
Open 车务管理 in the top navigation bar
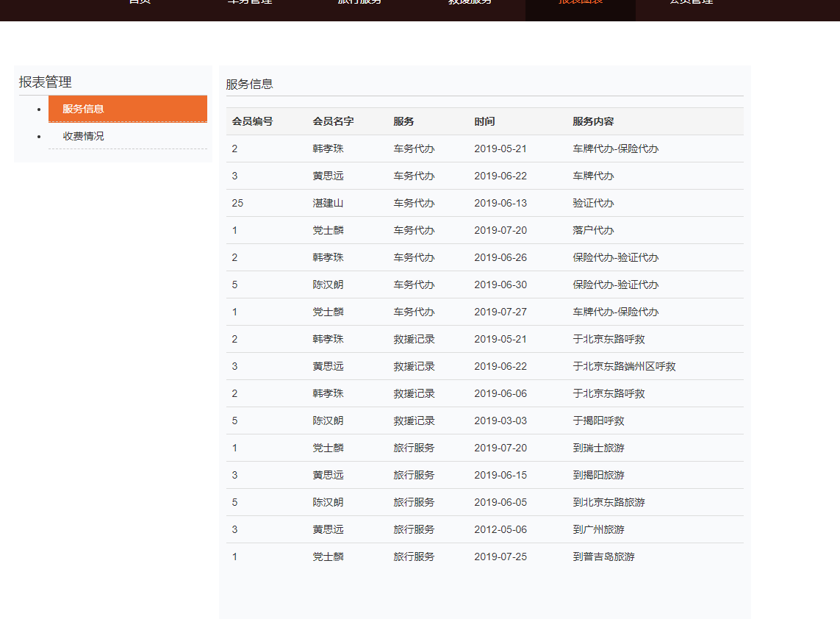(250, 4)
